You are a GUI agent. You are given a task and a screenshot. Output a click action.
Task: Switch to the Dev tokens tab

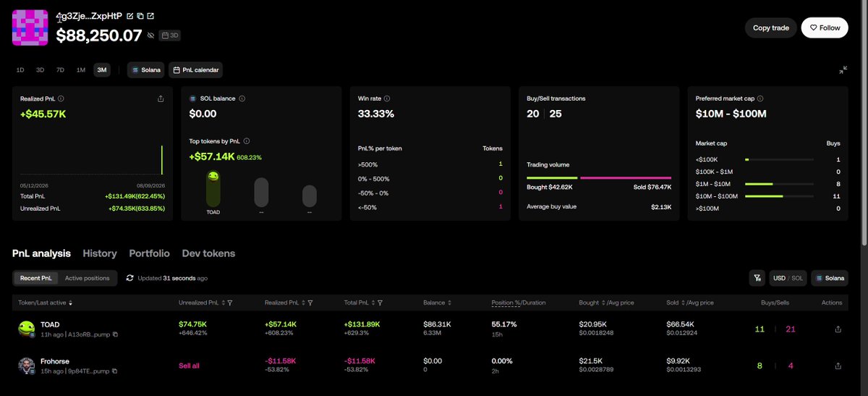click(x=208, y=253)
